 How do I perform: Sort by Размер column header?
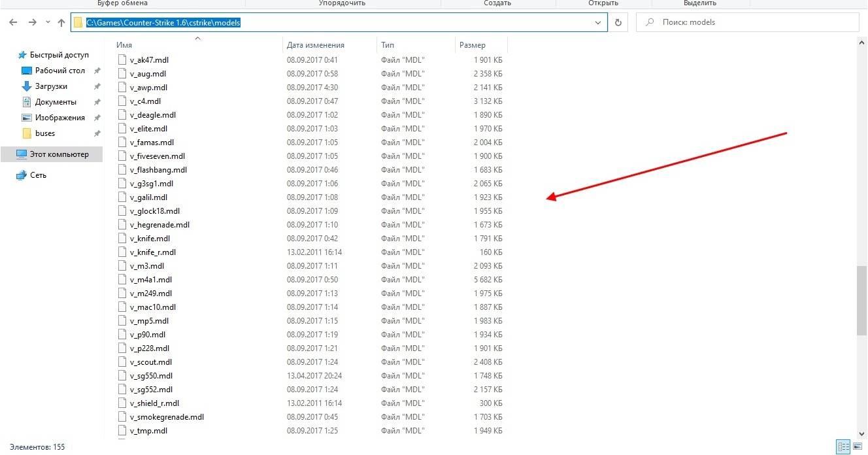click(472, 45)
